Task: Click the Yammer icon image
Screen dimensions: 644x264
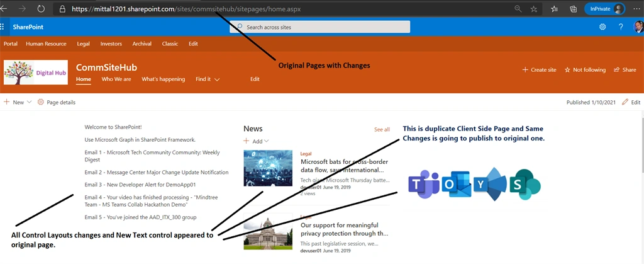Action: (x=489, y=184)
